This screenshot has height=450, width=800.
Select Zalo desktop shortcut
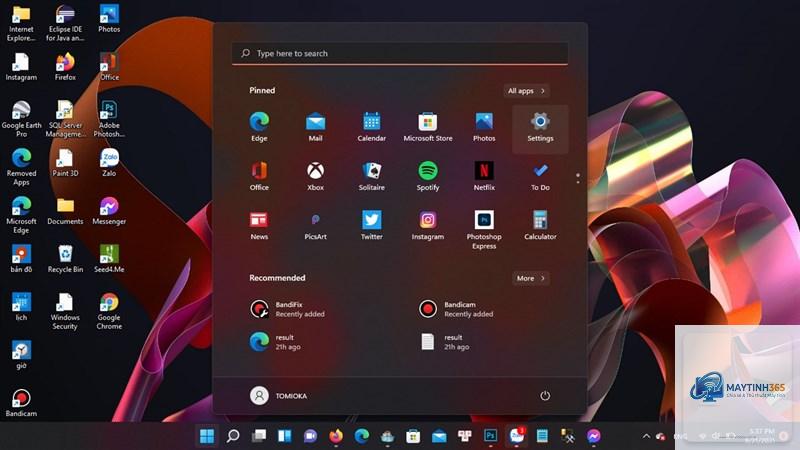tap(109, 163)
